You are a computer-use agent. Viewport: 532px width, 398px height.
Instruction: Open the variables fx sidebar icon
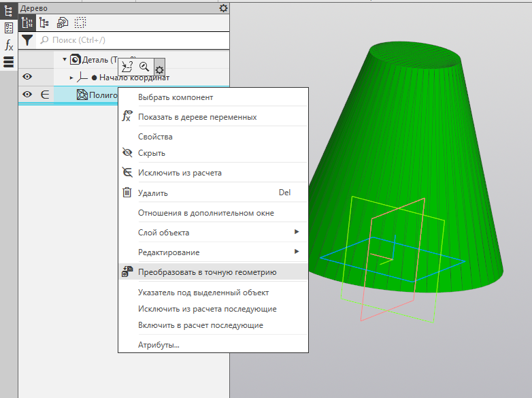pos(8,45)
